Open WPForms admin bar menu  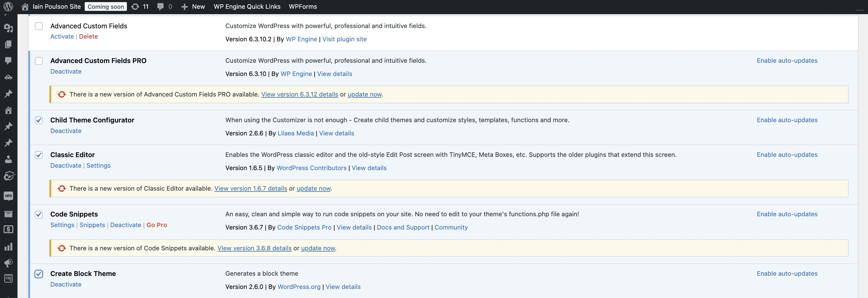(x=303, y=7)
